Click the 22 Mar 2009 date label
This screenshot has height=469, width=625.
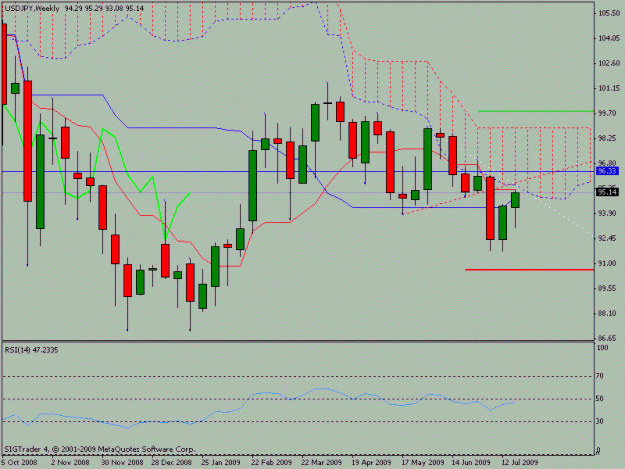(322, 462)
